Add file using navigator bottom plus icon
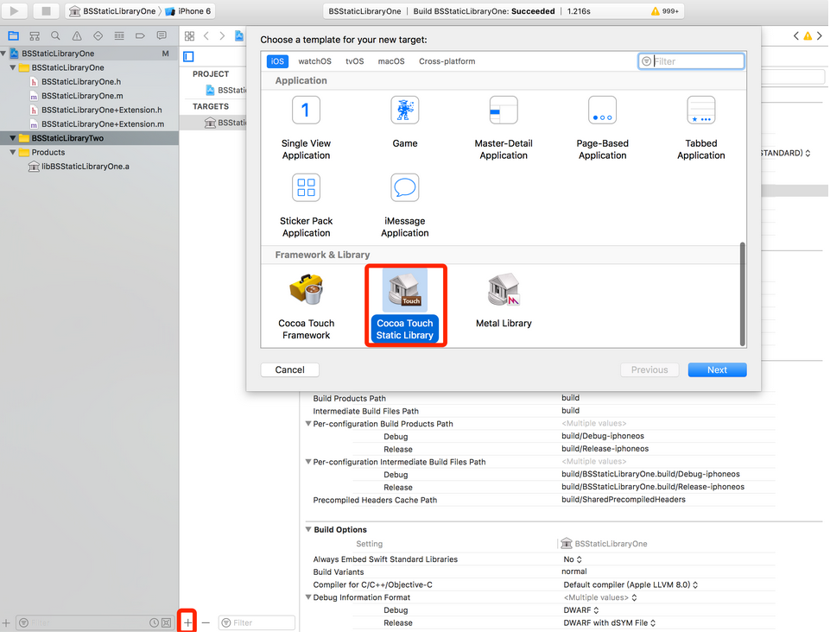The image size is (830, 644). point(6,622)
